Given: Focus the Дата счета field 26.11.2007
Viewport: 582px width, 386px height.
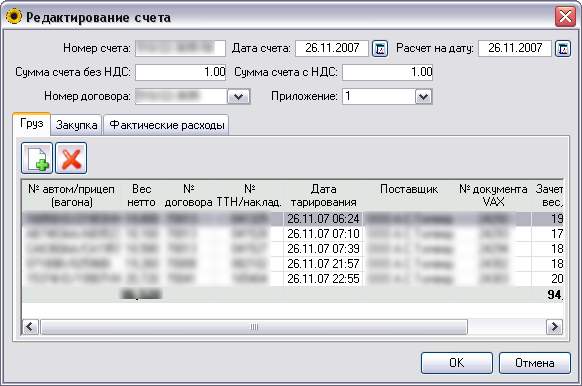Looking at the screenshot, I should pos(332,49).
